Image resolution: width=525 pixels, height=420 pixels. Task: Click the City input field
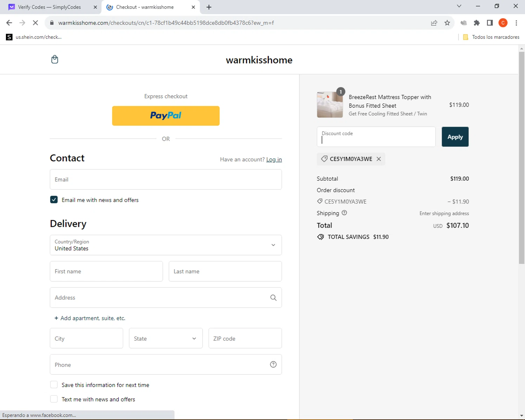coord(86,338)
